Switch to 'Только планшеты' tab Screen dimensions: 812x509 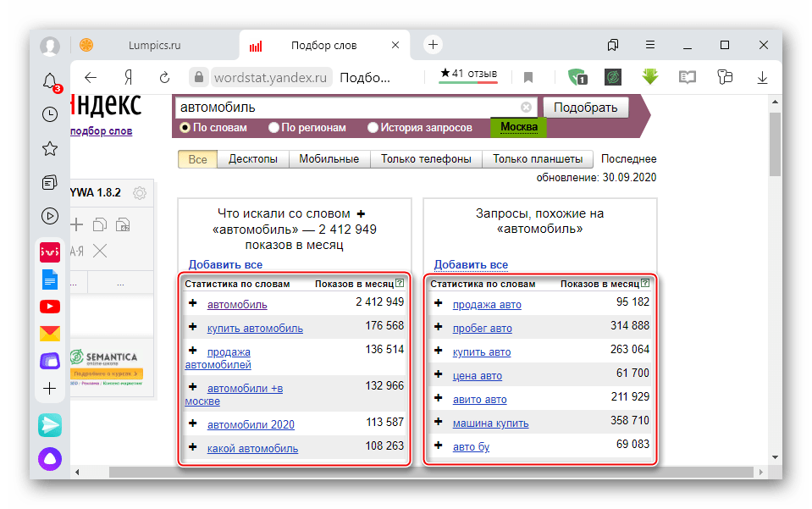[x=538, y=159]
